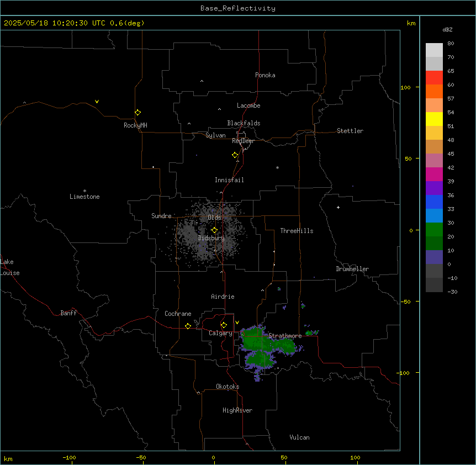
Task: Click the Lacombe city label
Action: coord(248,105)
